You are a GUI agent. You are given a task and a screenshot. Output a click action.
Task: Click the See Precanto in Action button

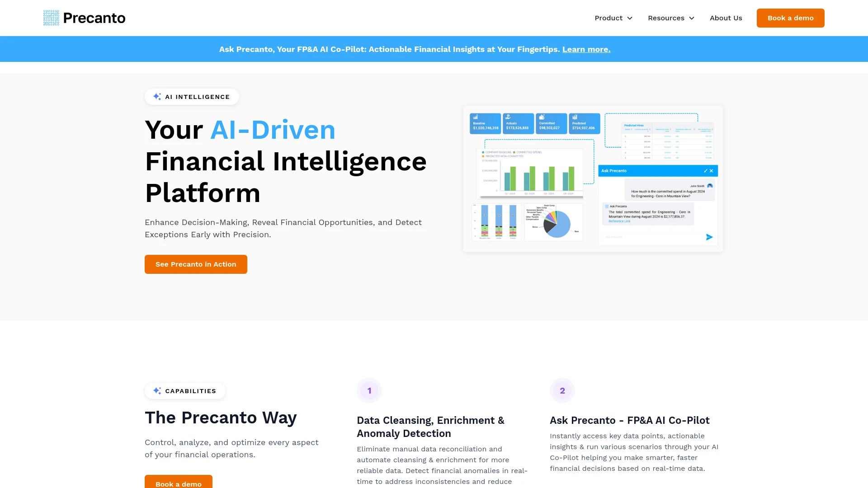pyautogui.click(x=196, y=264)
